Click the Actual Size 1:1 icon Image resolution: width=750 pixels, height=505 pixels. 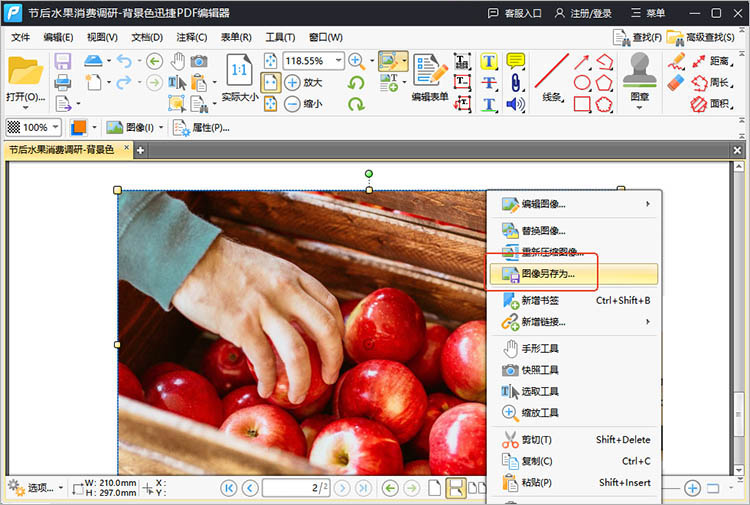tap(239, 71)
